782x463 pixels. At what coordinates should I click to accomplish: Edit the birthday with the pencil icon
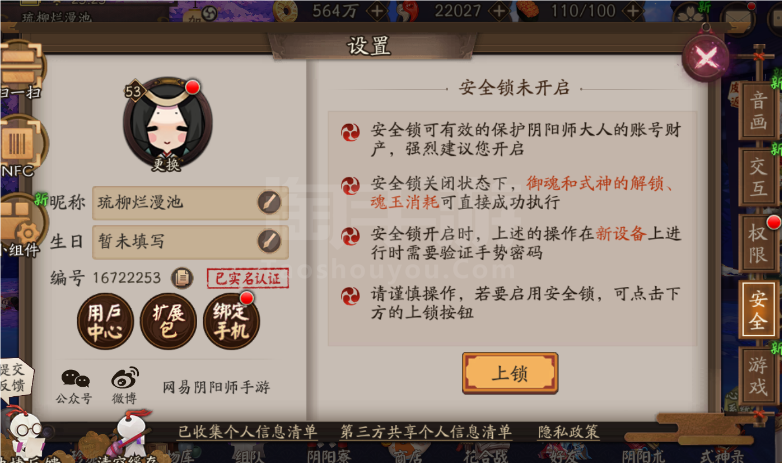click(269, 241)
